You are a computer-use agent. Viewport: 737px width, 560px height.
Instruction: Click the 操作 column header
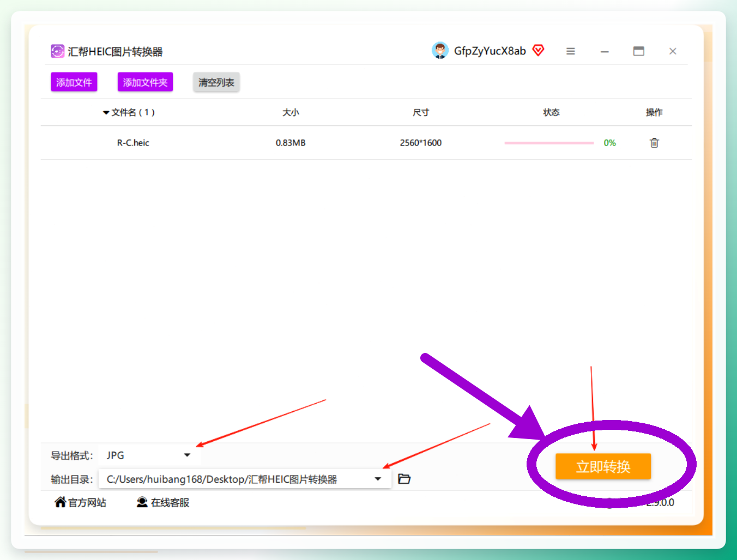(x=654, y=112)
